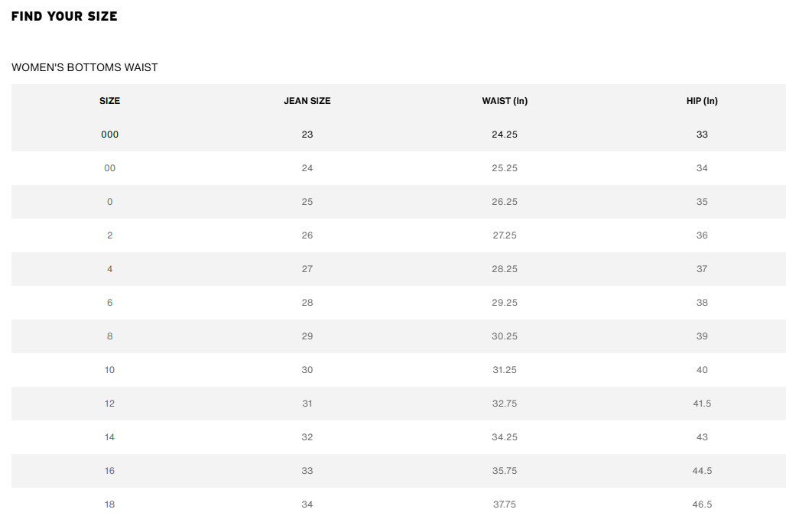Click the SIZE column header
786x532 pixels.
point(109,101)
